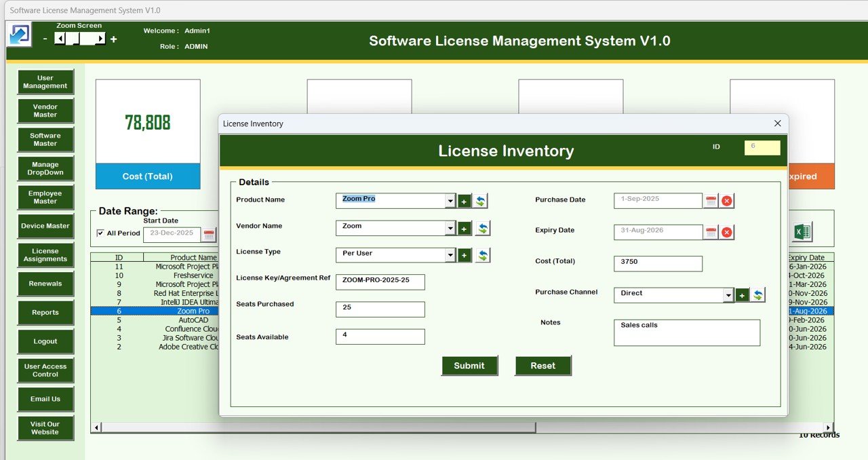This screenshot has height=460, width=868.
Task: Click the Zoom Screen plus sign
Action: pyautogui.click(x=113, y=39)
